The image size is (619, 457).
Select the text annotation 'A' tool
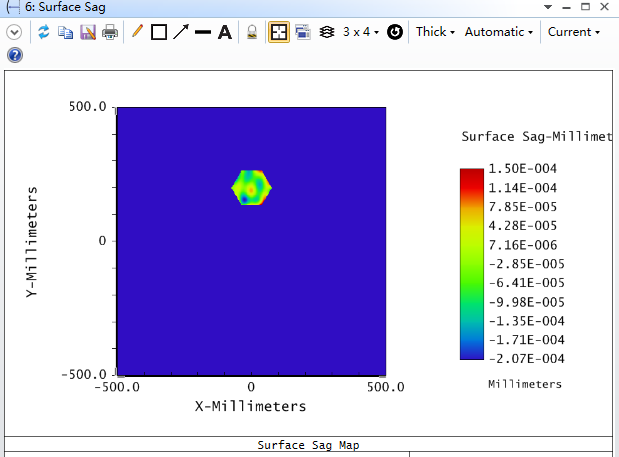225,32
